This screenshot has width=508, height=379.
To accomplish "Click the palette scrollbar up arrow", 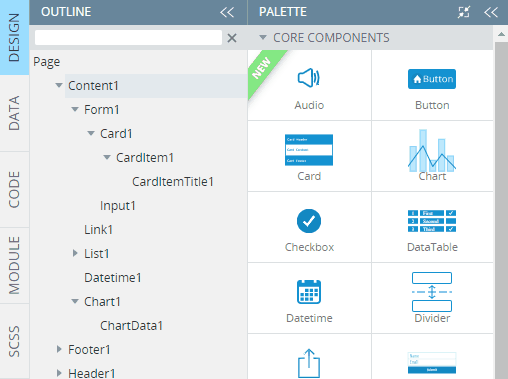I will coord(501,34).
